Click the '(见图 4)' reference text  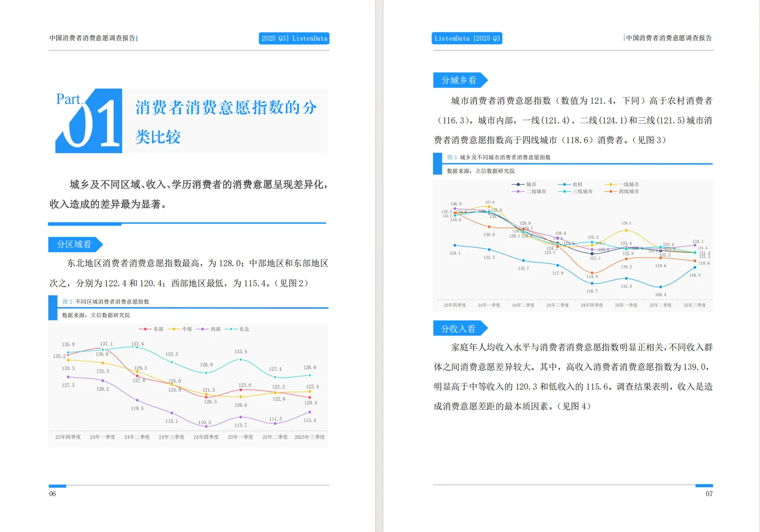[573, 406]
